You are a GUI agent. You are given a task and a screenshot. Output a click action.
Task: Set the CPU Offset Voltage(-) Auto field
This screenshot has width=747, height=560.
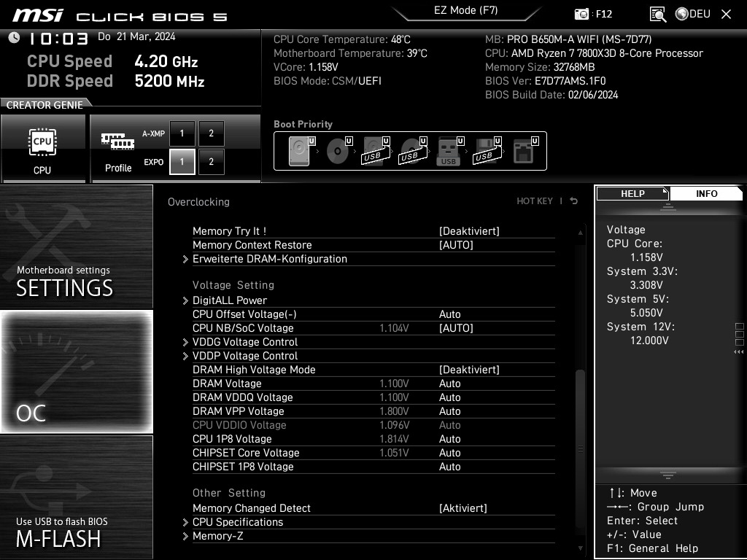[449, 314]
